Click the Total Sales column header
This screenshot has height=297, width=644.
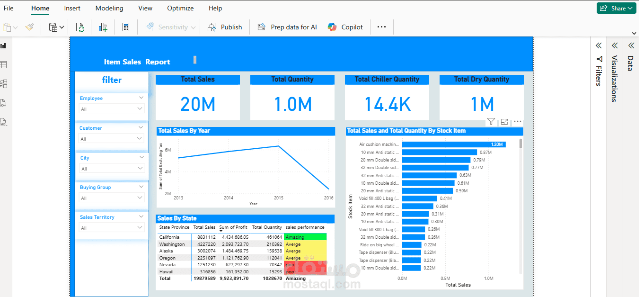coord(204,227)
